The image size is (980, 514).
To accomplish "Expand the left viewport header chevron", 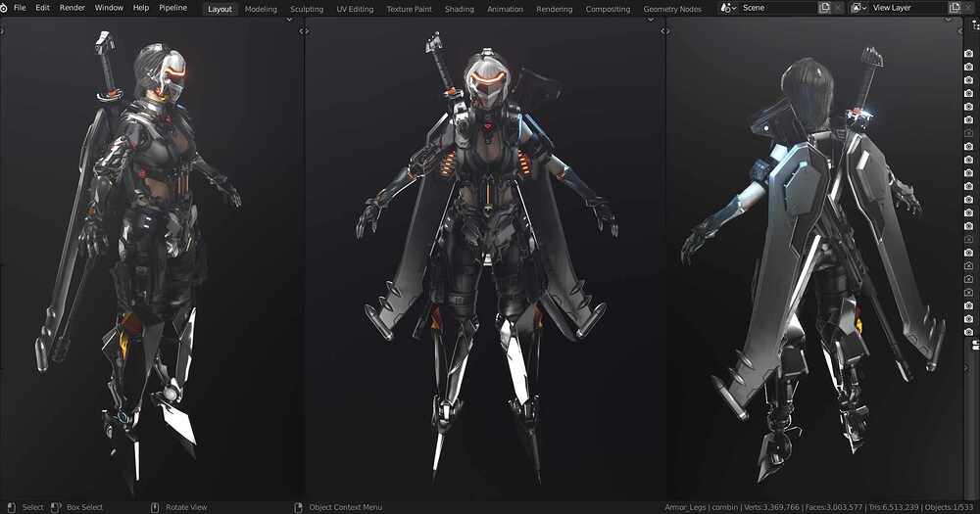I will 289,20.
